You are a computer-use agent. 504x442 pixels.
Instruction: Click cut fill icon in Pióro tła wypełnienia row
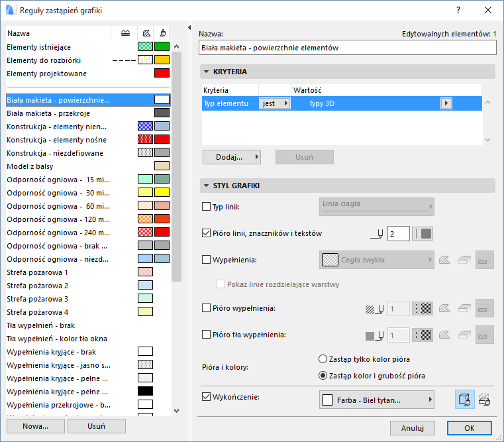[x=484, y=335]
